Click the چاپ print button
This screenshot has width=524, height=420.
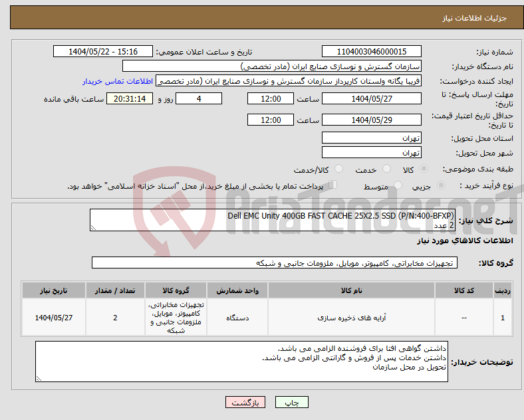pyautogui.click(x=292, y=402)
